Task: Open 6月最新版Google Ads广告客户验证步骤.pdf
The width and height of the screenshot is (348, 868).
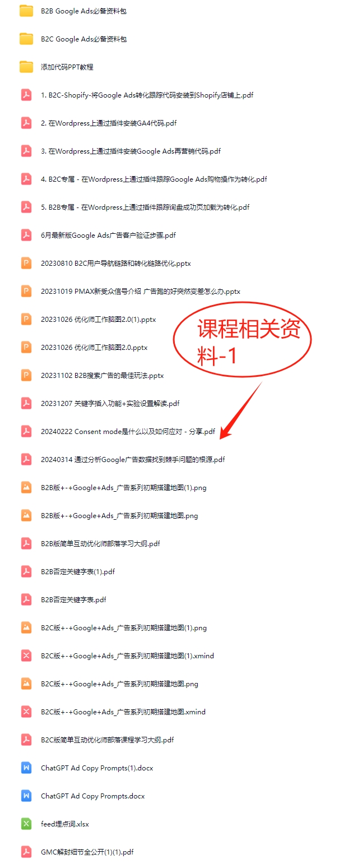Action: 108,236
